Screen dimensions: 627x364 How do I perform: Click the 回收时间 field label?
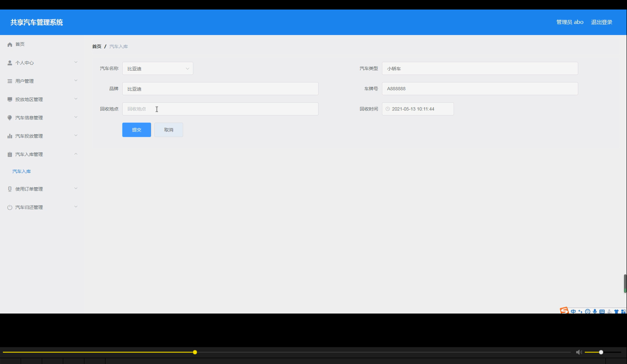369,109
